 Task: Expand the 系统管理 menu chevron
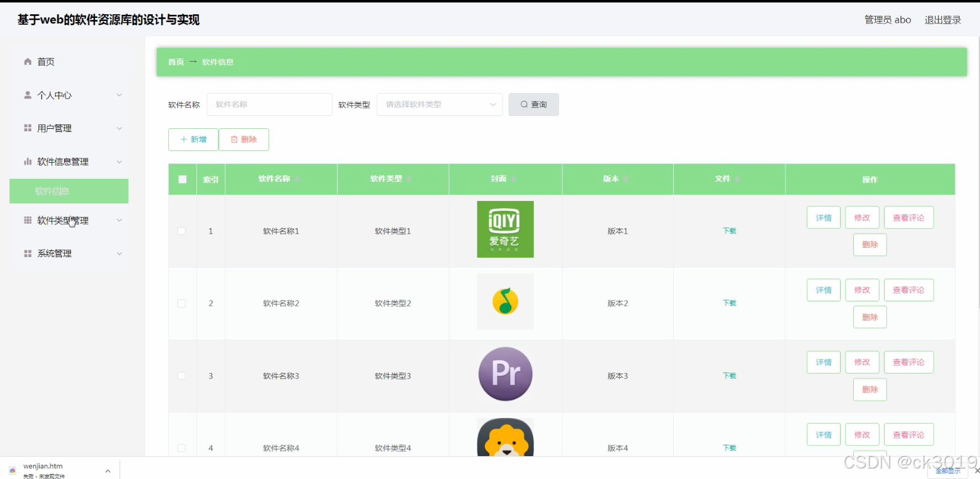coord(119,253)
